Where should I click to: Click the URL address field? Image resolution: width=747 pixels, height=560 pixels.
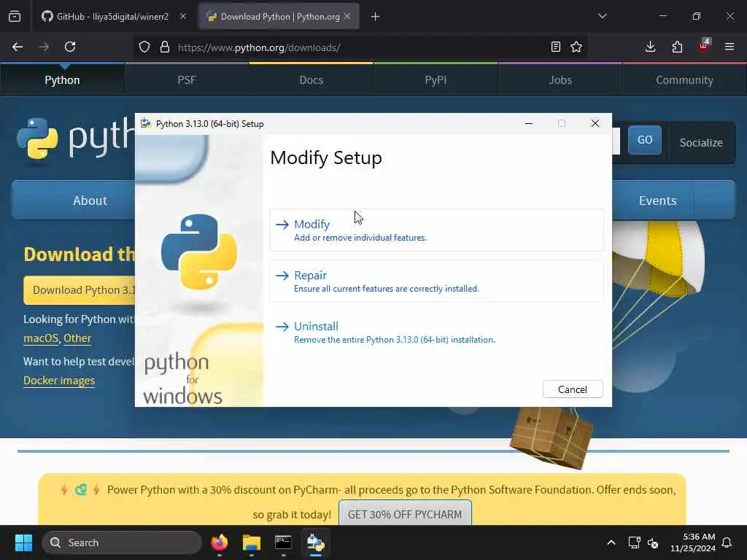[x=360, y=47]
